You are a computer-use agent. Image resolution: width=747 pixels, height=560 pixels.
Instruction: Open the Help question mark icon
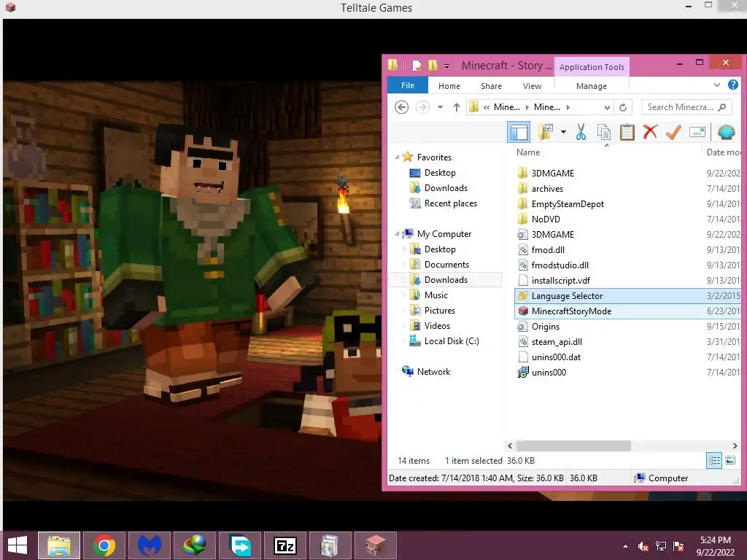(x=732, y=85)
